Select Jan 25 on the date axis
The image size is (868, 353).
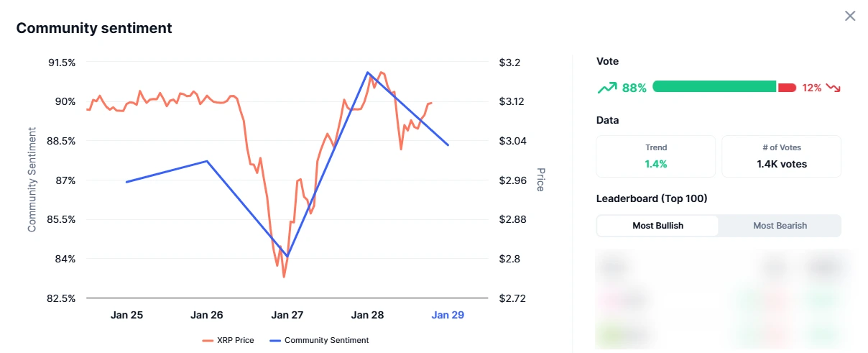click(x=126, y=315)
